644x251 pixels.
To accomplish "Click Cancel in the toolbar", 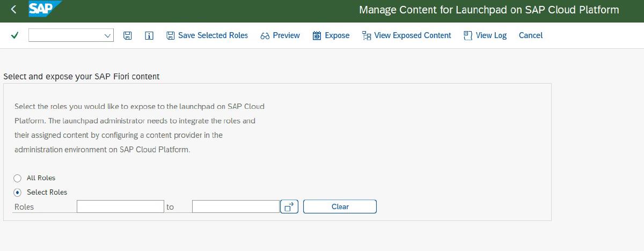I will [530, 35].
